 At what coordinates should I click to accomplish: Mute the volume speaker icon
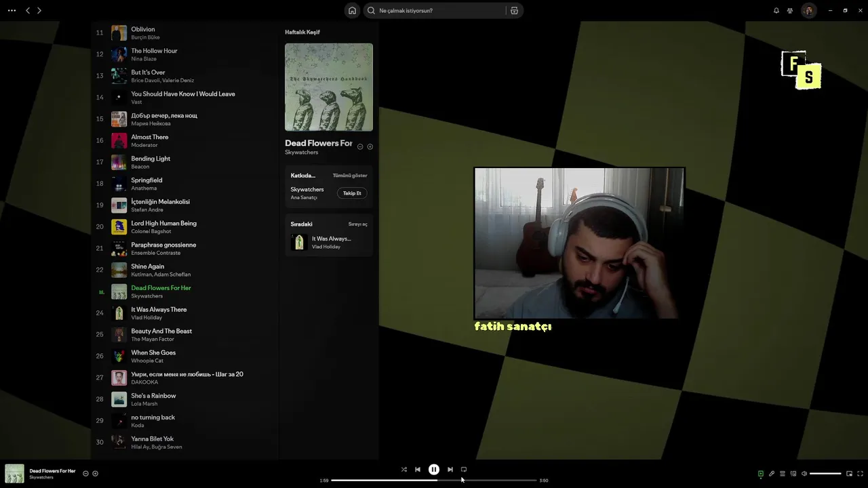[804, 474]
